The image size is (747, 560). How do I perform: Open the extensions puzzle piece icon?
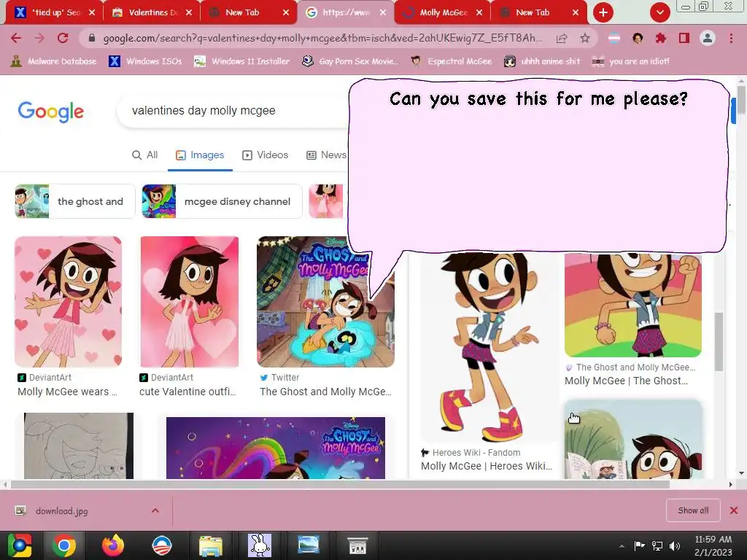(x=661, y=38)
